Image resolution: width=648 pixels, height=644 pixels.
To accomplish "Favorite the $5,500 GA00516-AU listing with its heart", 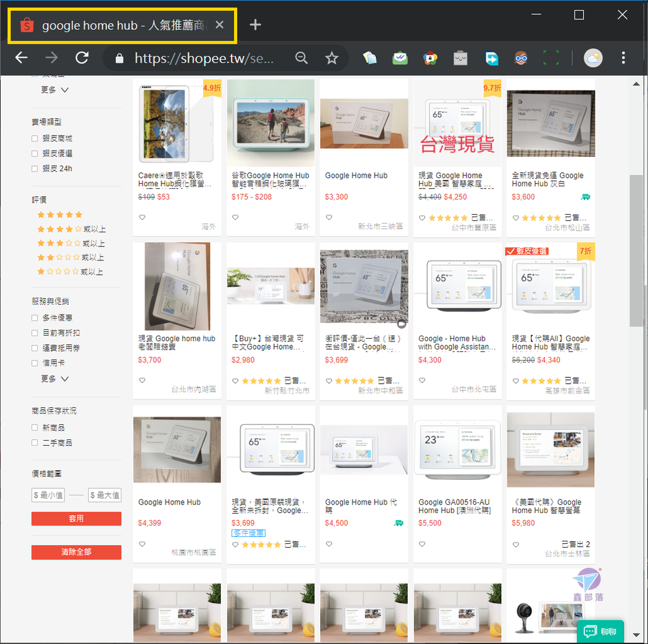I will pyautogui.click(x=422, y=544).
